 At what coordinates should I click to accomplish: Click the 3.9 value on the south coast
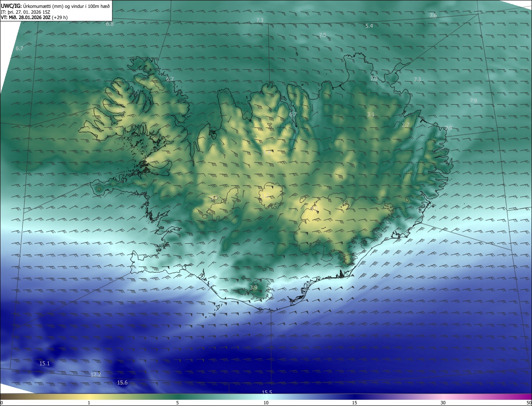click(x=254, y=287)
